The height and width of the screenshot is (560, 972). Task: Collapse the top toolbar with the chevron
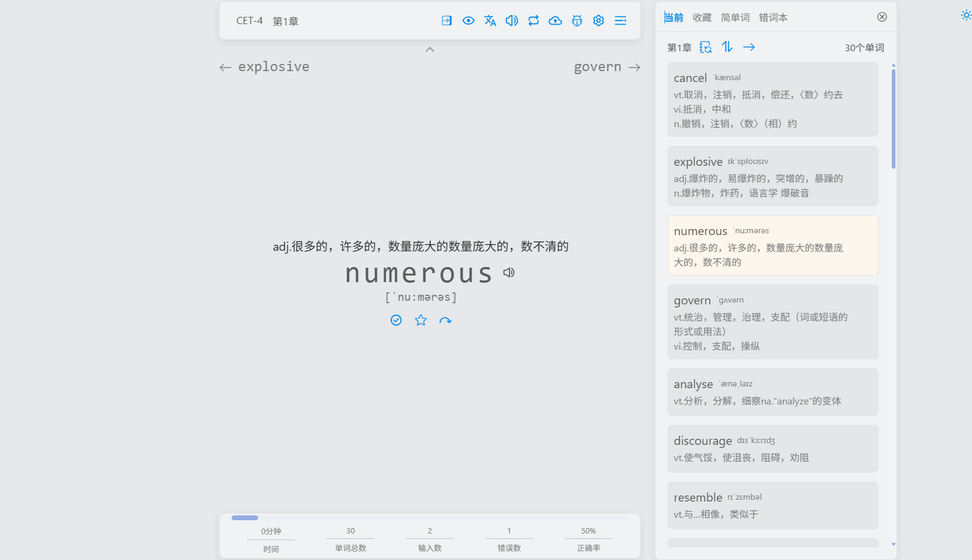[430, 49]
